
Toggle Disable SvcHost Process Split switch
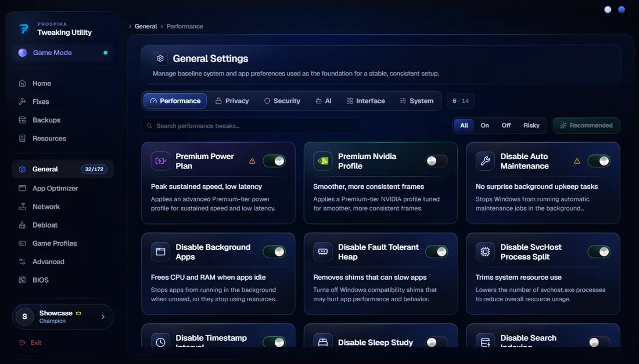(x=599, y=251)
